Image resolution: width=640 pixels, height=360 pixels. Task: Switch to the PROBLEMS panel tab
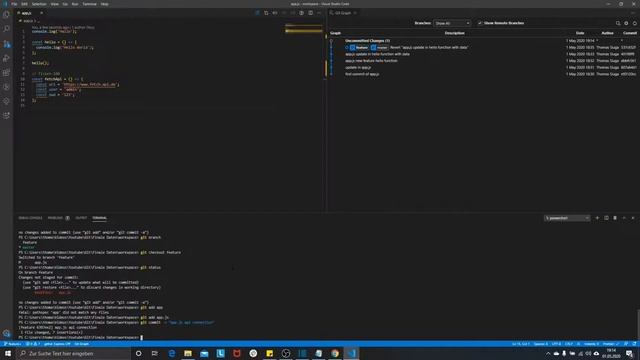58,218
